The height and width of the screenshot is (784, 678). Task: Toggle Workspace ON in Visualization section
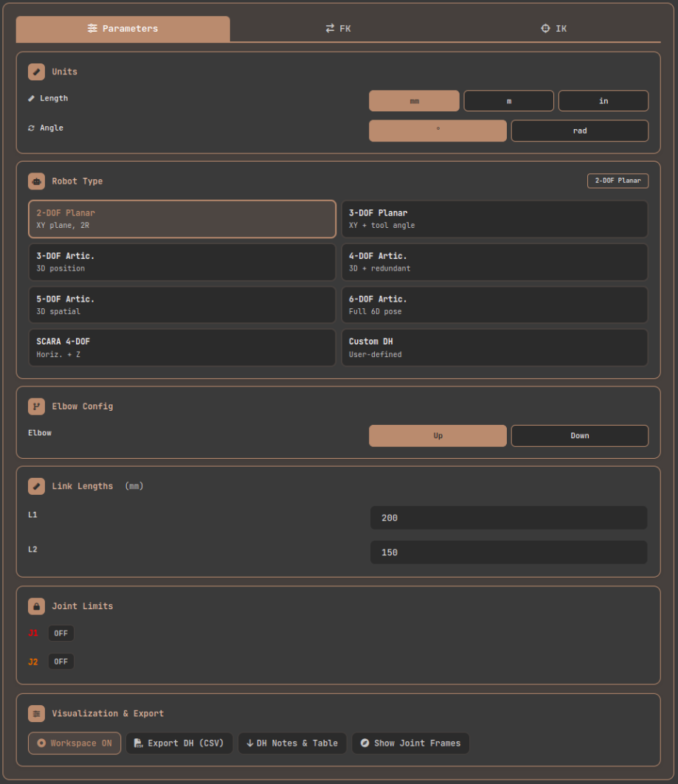(x=74, y=743)
